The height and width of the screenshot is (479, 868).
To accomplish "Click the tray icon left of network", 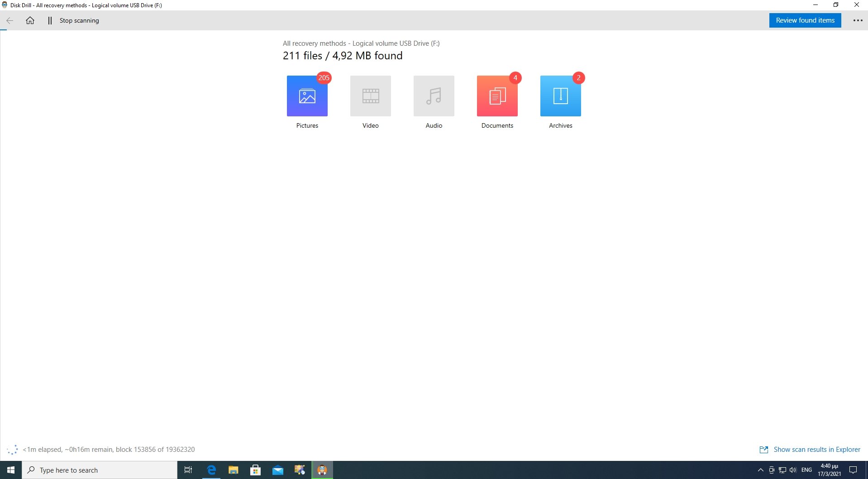I will coord(771,470).
